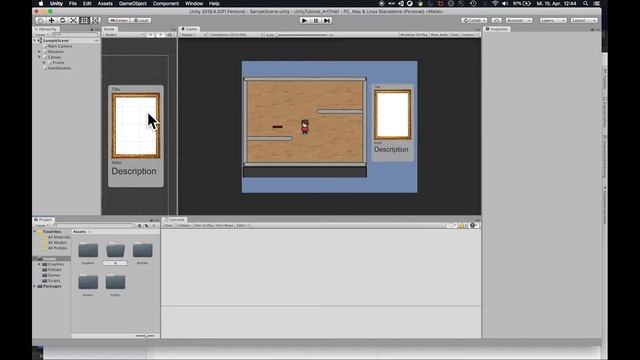This screenshot has width=640, height=360.
Task: Toggle Maximize On Play
Action: (413, 35)
